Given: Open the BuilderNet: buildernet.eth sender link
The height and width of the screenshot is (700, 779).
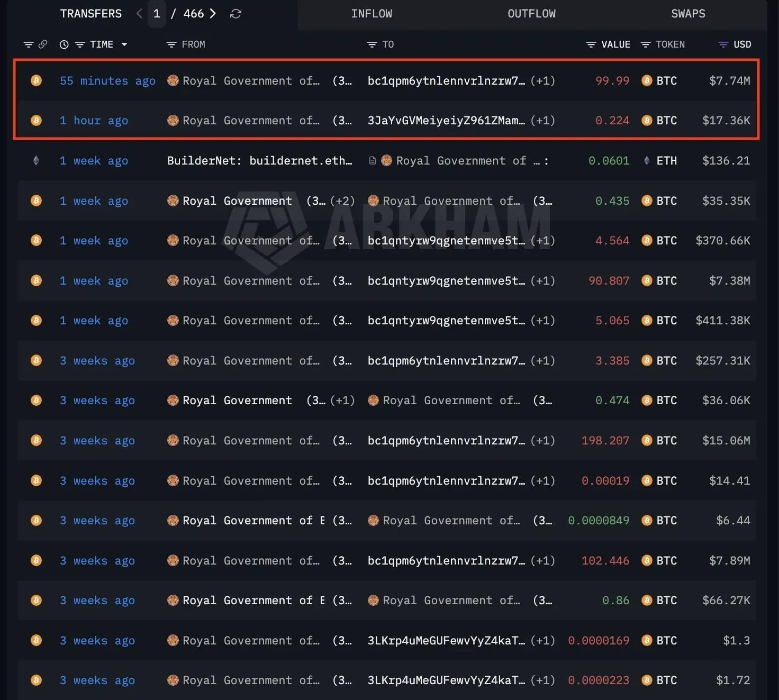Looking at the screenshot, I should 260,160.
